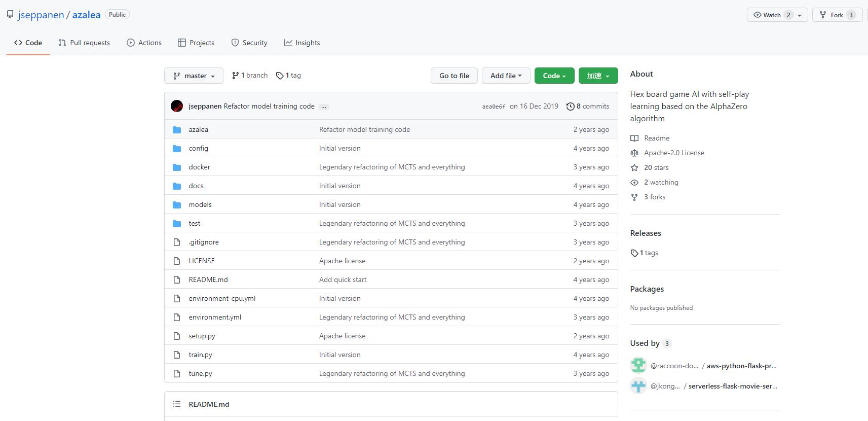Click the azalea folder icon
The height and width of the screenshot is (421, 868).
pyautogui.click(x=177, y=130)
